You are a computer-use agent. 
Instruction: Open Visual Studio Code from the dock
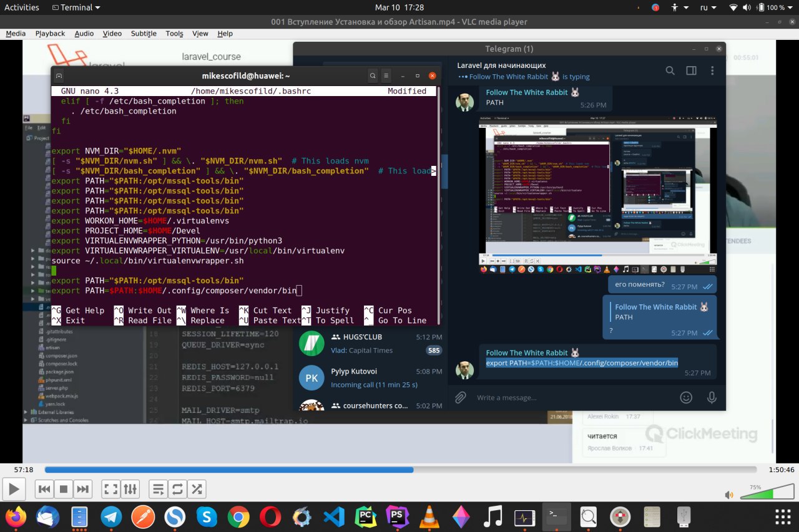(x=334, y=516)
